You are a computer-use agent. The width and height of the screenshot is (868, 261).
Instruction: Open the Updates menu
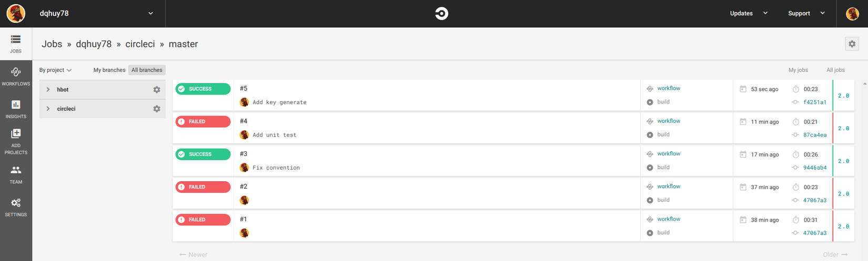click(x=748, y=14)
